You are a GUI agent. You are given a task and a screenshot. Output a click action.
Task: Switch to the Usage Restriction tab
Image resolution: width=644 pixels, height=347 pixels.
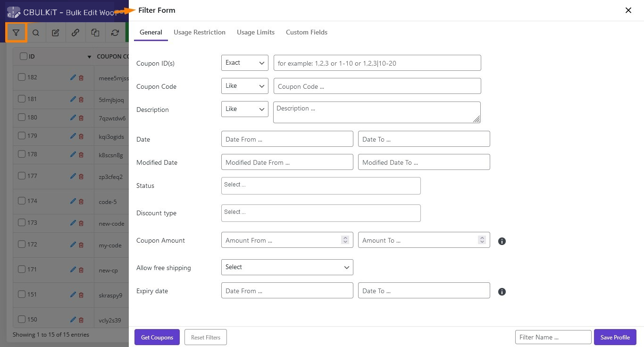coord(199,32)
